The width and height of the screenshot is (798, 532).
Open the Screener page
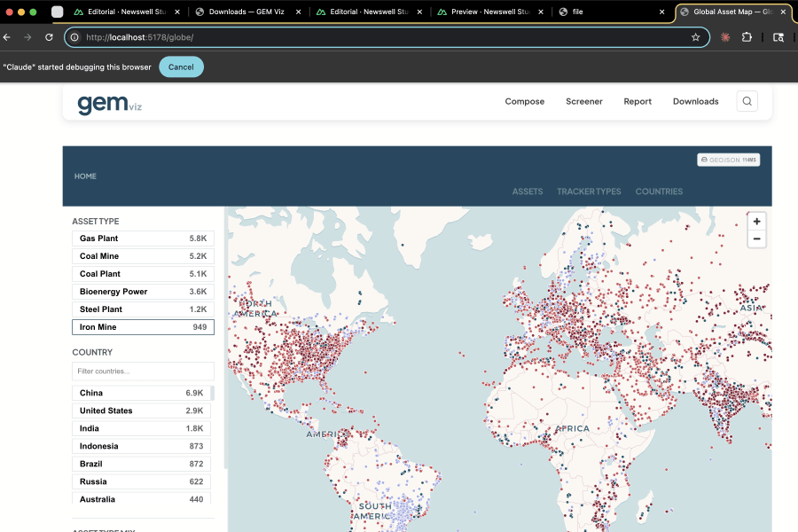pos(583,101)
